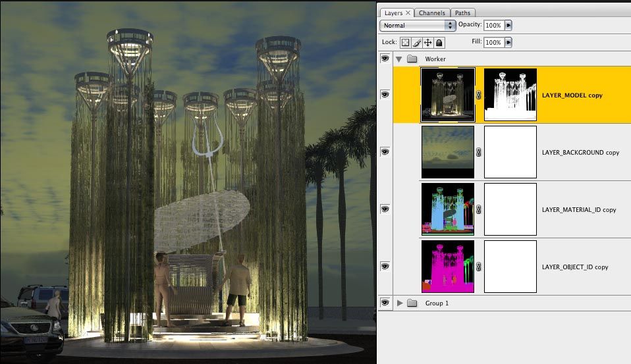Viewport: 631px width, 364px height.
Task: Click link icon on LAYER_MATERIAL_ID copy layer
Action: click(x=479, y=209)
